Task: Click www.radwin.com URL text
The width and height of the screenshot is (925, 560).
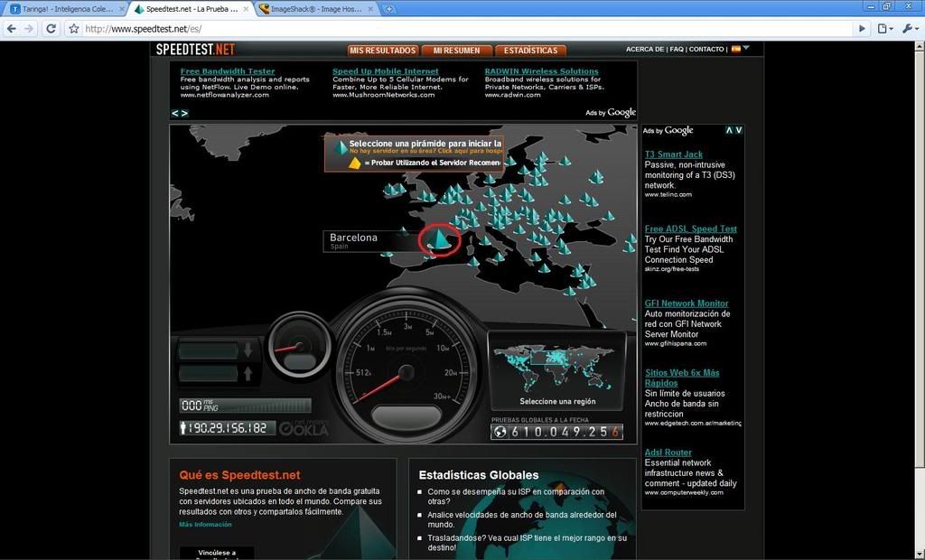Action: click(x=513, y=95)
